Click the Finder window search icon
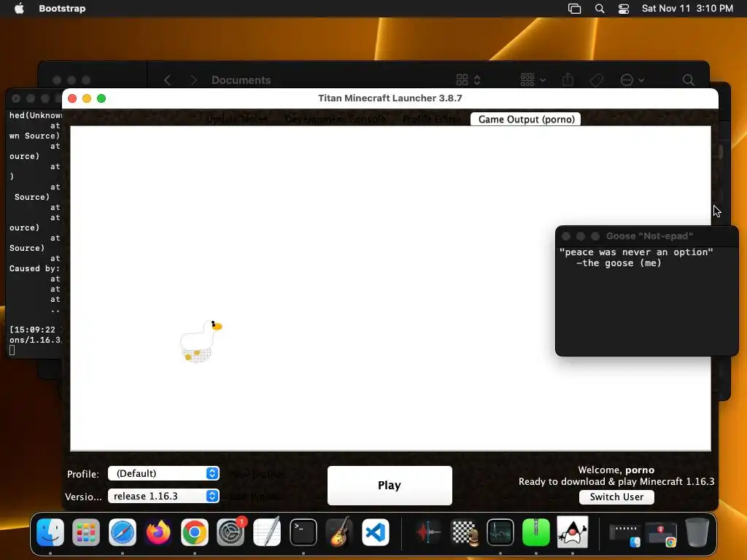747x560 pixels. (x=689, y=80)
